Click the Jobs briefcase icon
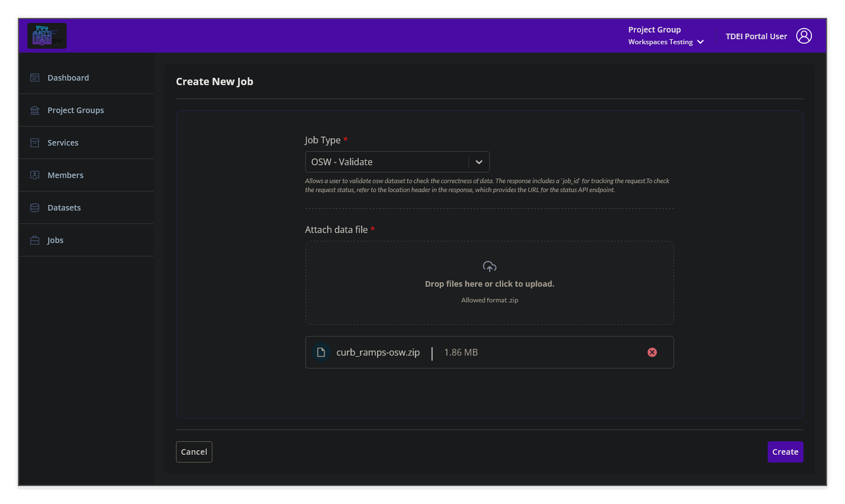This screenshot has height=504, width=845. (x=35, y=240)
